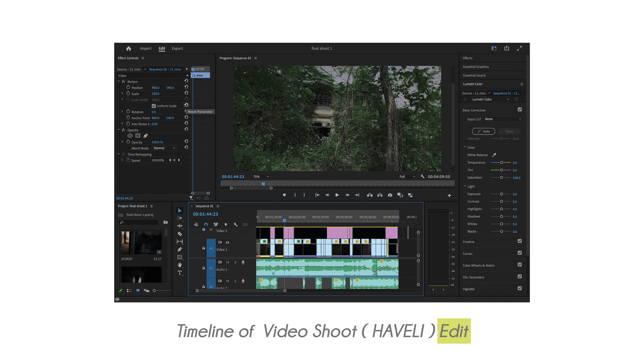This screenshot has width=644, height=362.
Task: Open the Essential Graphics panel
Action: pyautogui.click(x=476, y=67)
